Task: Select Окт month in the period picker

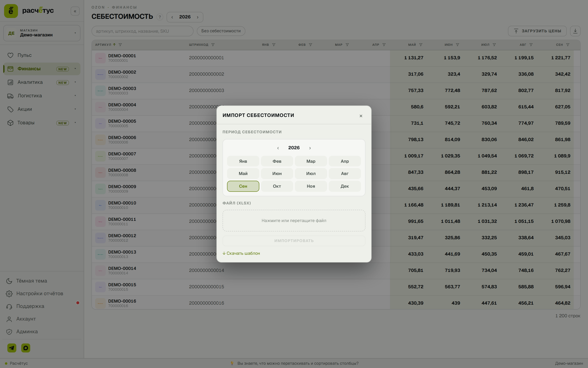Action: (277, 186)
